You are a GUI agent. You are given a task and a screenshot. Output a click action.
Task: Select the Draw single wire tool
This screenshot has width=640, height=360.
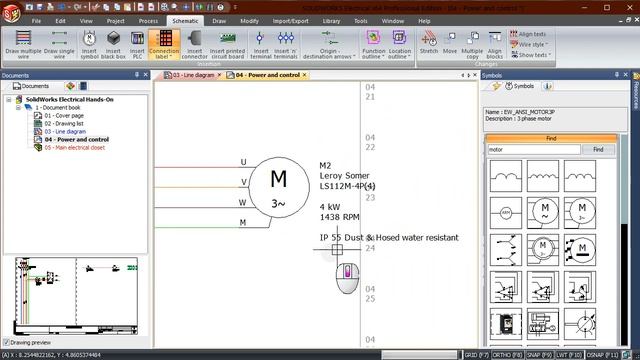pos(59,44)
